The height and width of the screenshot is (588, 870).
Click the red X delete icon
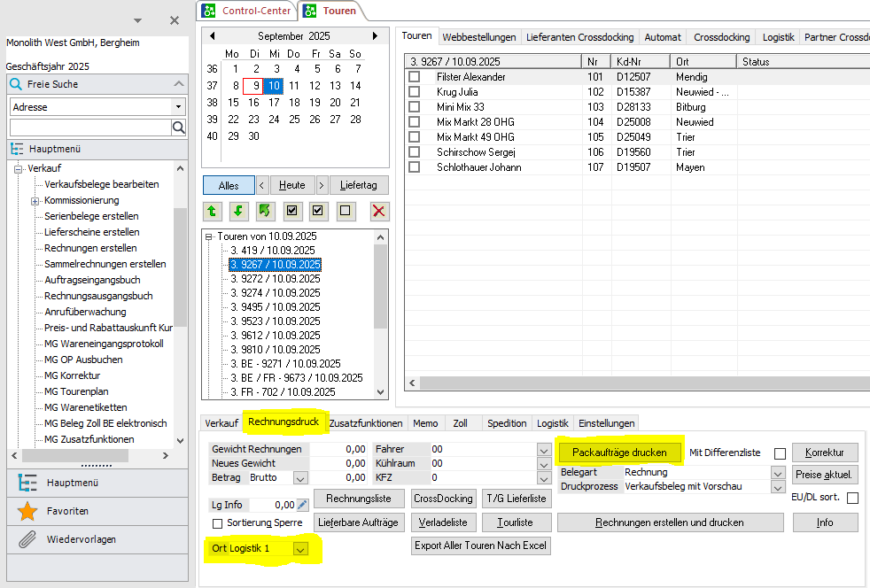click(x=379, y=211)
